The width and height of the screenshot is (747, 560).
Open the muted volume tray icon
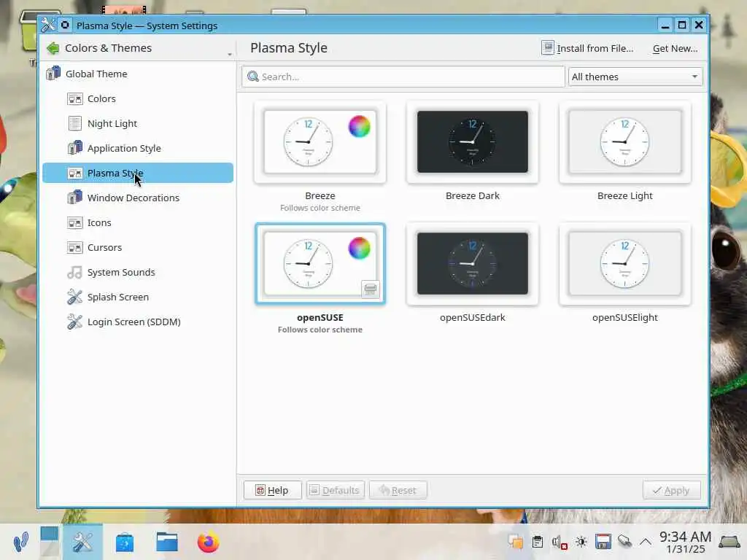[x=560, y=542]
